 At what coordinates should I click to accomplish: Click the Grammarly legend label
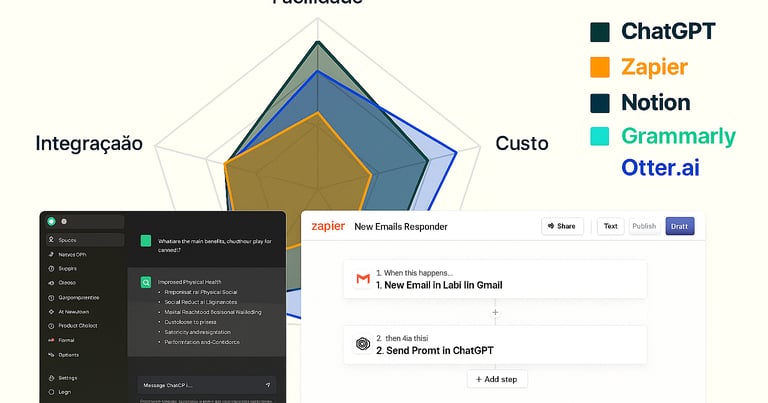click(x=678, y=137)
